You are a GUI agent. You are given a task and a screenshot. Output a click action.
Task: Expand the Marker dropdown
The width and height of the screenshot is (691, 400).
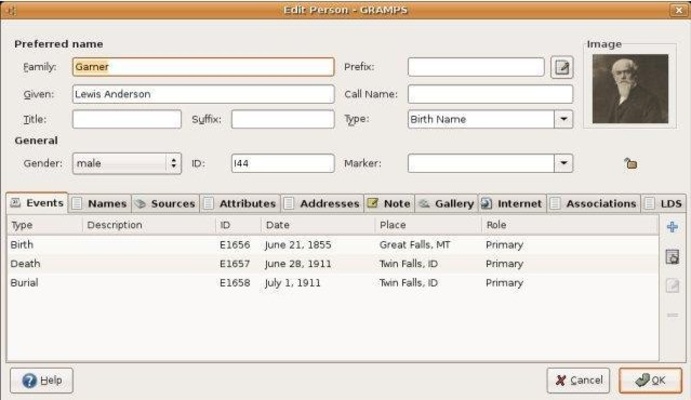563,162
